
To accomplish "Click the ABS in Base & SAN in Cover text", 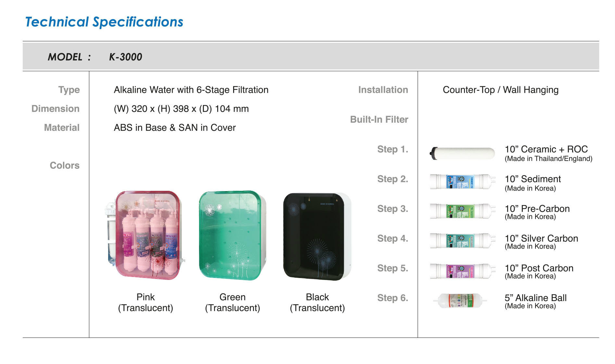I will (x=175, y=127).
